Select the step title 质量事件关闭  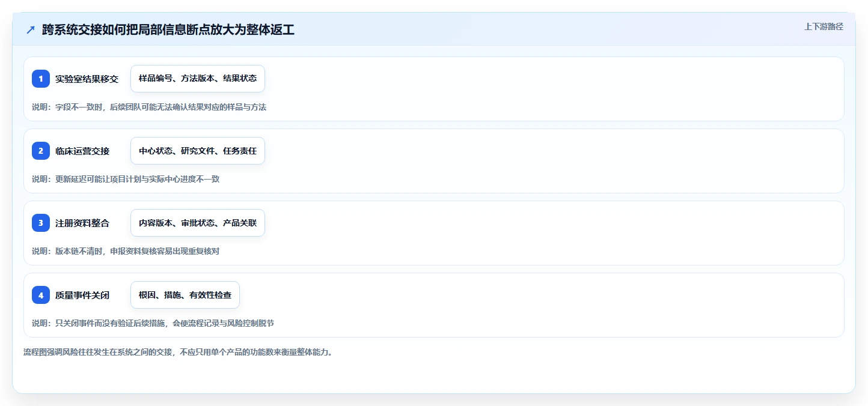point(82,295)
